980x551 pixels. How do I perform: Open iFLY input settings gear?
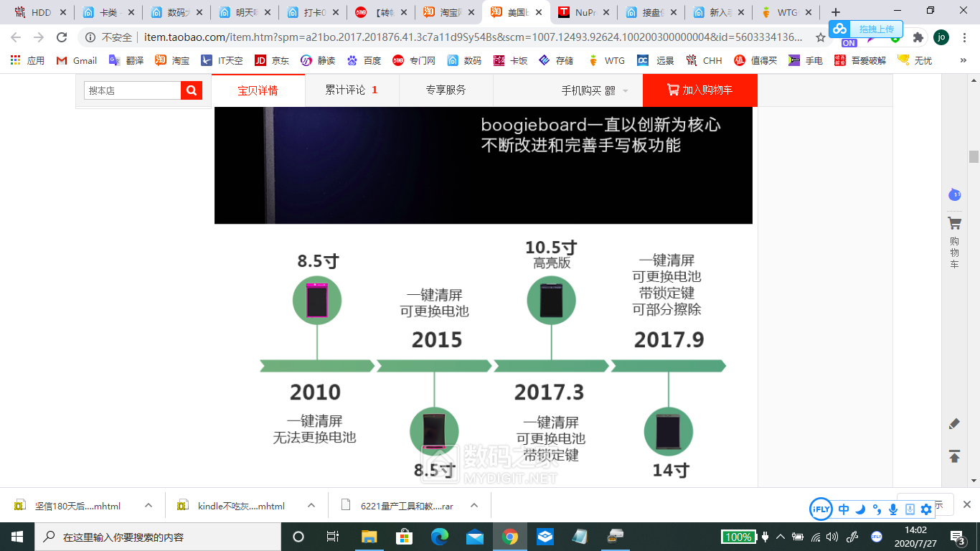(926, 509)
